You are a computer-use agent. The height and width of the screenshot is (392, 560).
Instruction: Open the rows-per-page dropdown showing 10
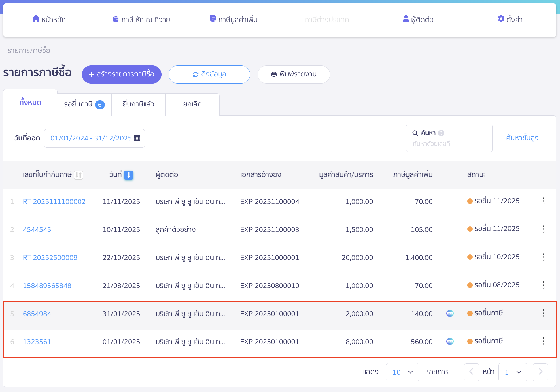[x=402, y=372]
